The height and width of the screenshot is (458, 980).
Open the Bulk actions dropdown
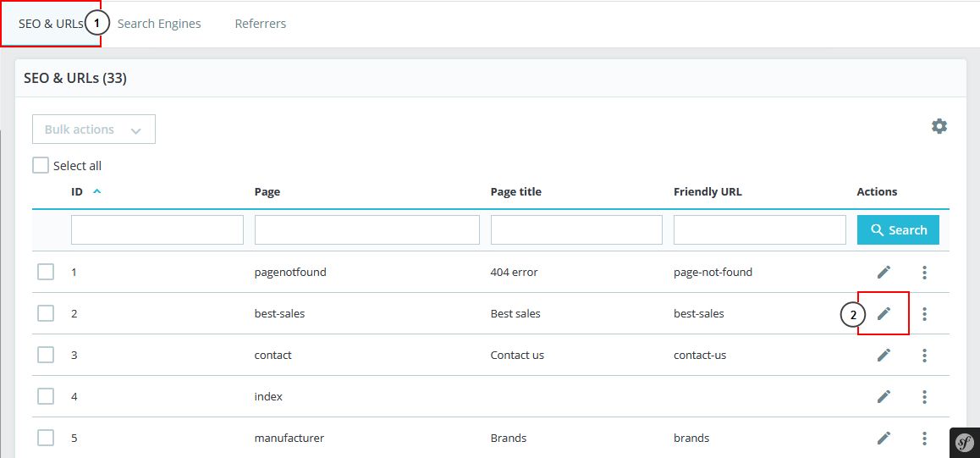pos(94,130)
